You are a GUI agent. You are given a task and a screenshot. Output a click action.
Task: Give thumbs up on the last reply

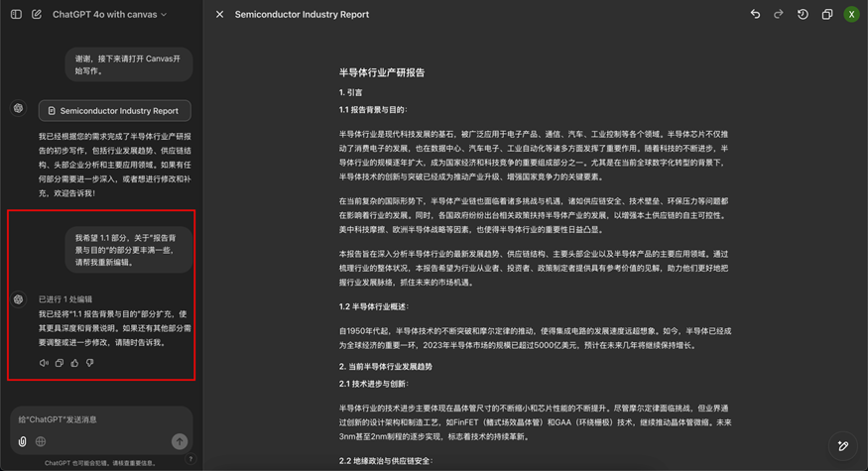click(x=74, y=363)
